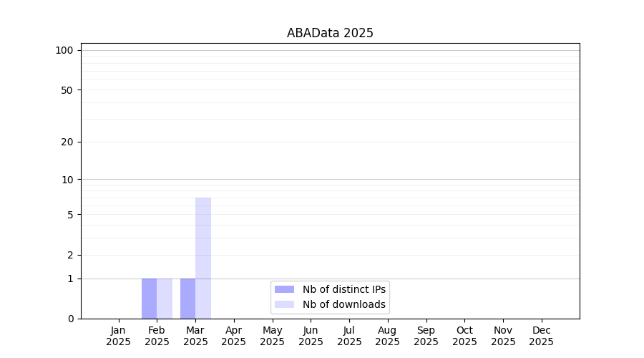This screenshot has height=358, width=644.
Task: Click the 'ABAData 2025' chart title
Action: [330, 33]
